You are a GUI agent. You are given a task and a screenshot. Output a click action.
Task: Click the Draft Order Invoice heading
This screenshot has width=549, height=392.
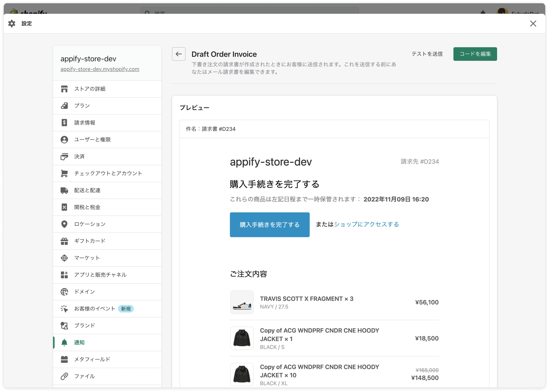coord(224,54)
